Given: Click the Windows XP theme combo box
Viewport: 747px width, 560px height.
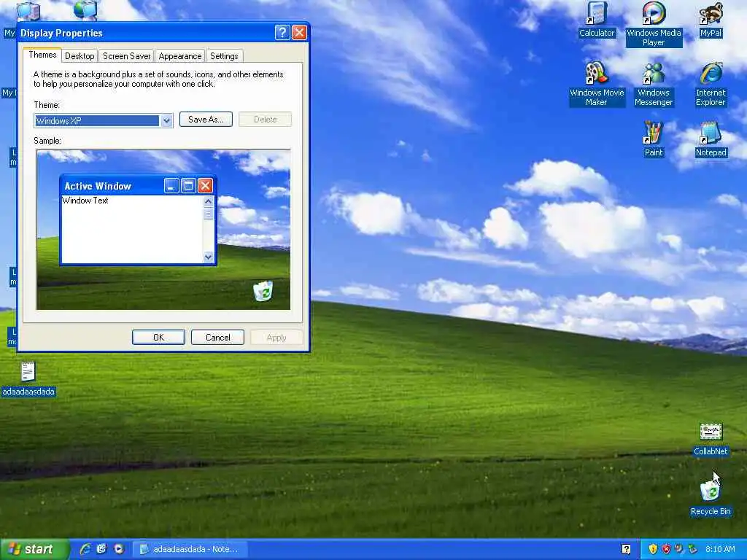Looking at the screenshot, I should pos(104,120).
